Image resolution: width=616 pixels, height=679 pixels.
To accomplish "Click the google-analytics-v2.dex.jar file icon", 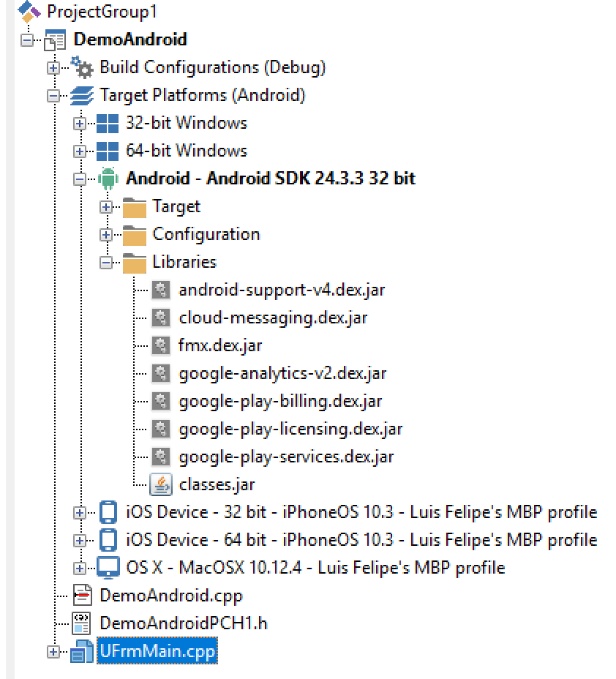I will pyautogui.click(x=161, y=373).
